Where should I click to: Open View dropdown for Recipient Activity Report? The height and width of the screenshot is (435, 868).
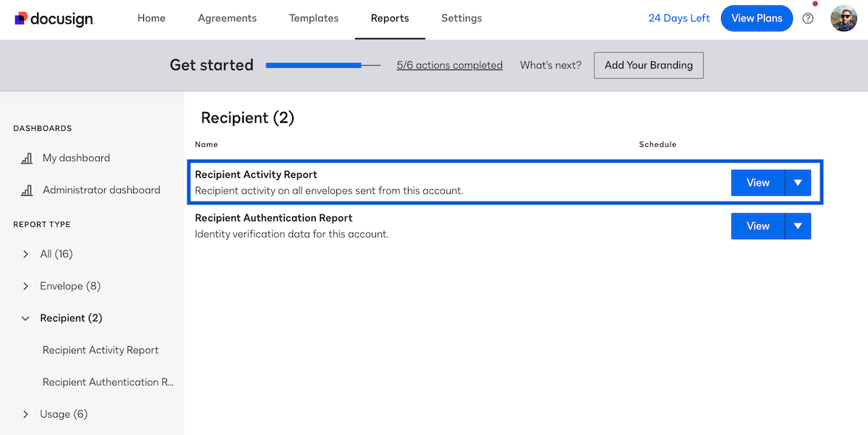point(798,183)
